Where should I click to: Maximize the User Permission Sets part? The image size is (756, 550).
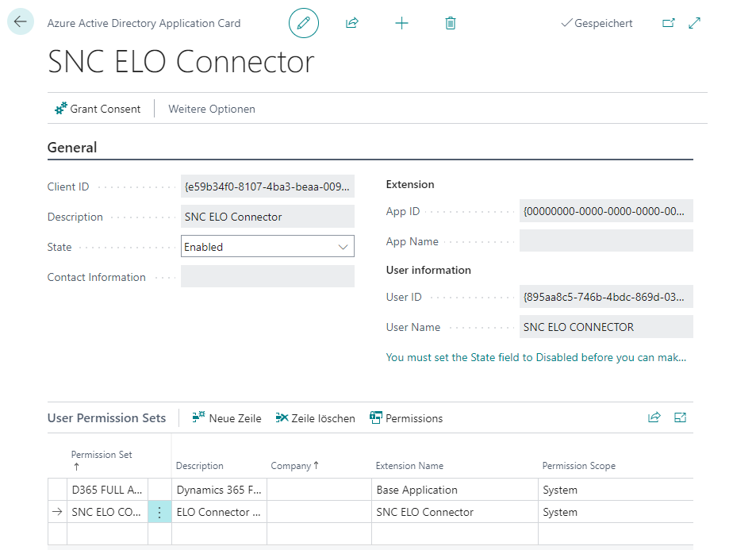point(680,417)
